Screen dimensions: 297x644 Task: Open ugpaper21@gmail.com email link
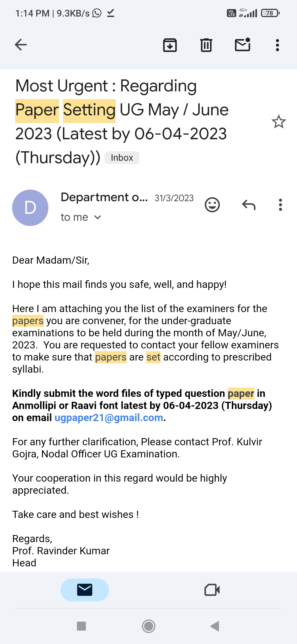109,417
